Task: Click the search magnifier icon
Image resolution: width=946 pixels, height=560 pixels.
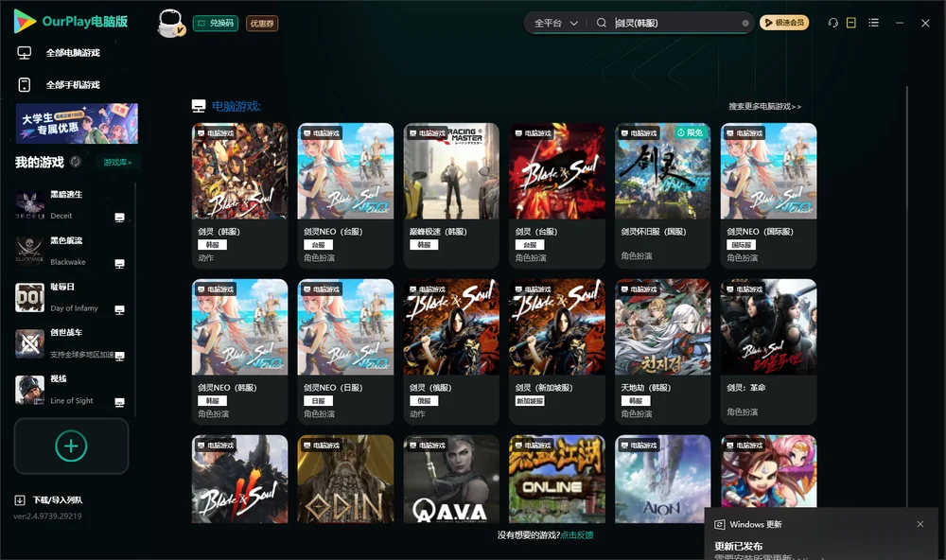Action: 602,23
